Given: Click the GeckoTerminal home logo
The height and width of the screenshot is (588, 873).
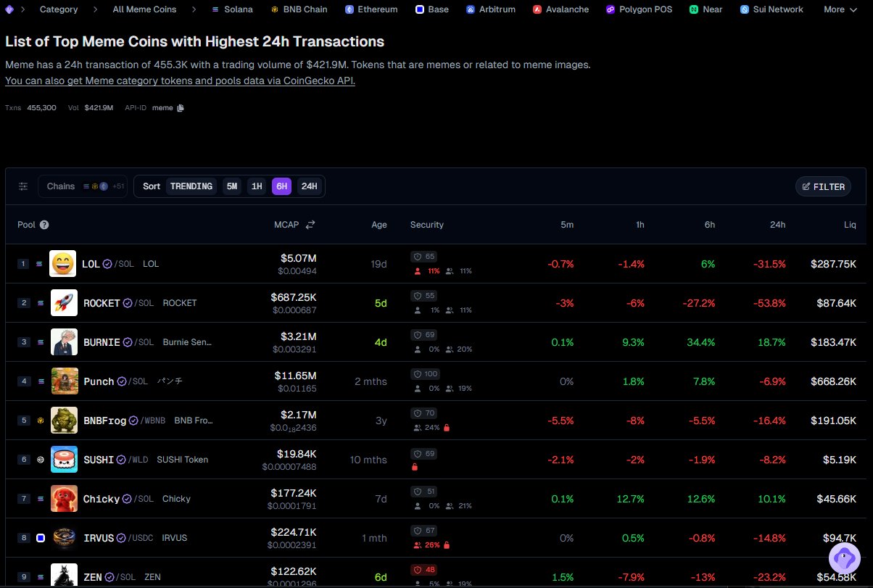Looking at the screenshot, I should point(9,9).
